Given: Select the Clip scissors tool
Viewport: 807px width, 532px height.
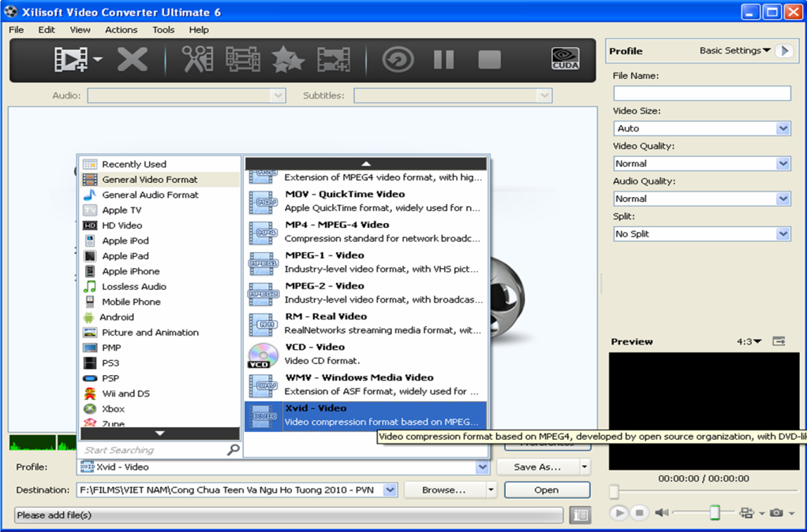Looking at the screenshot, I should click(x=198, y=59).
